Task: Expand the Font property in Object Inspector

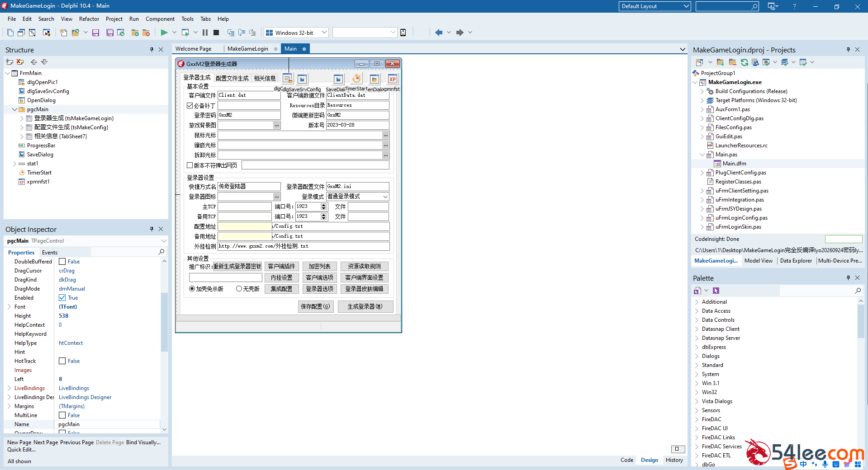Action: click(x=9, y=307)
